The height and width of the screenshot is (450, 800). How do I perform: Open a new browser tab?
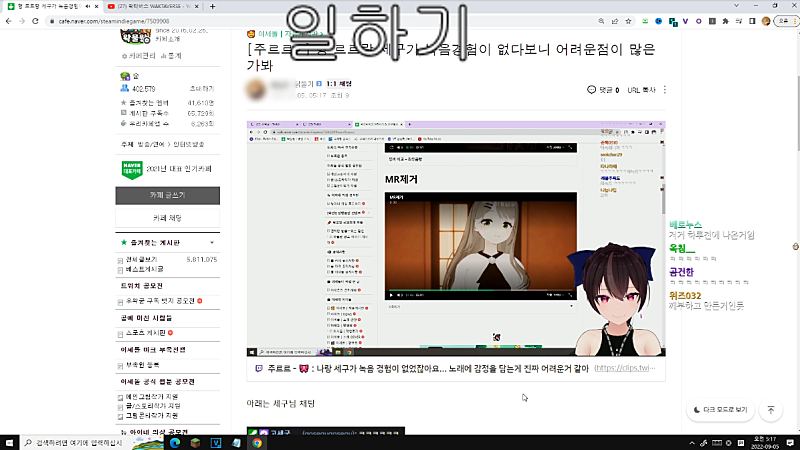[212, 6]
